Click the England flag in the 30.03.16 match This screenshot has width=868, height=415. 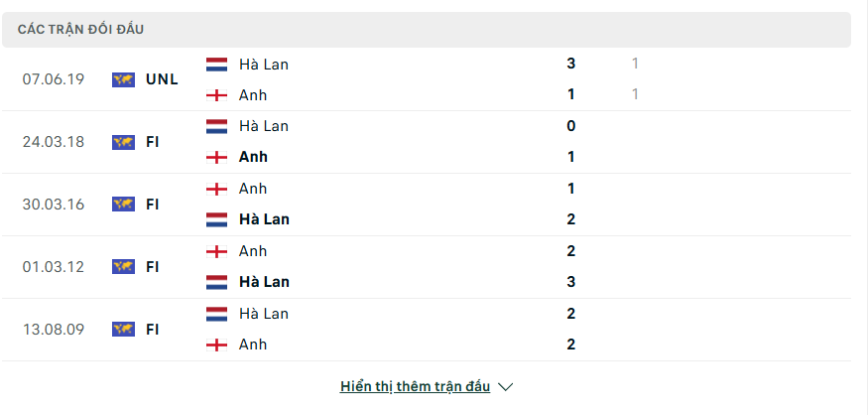pos(216,189)
